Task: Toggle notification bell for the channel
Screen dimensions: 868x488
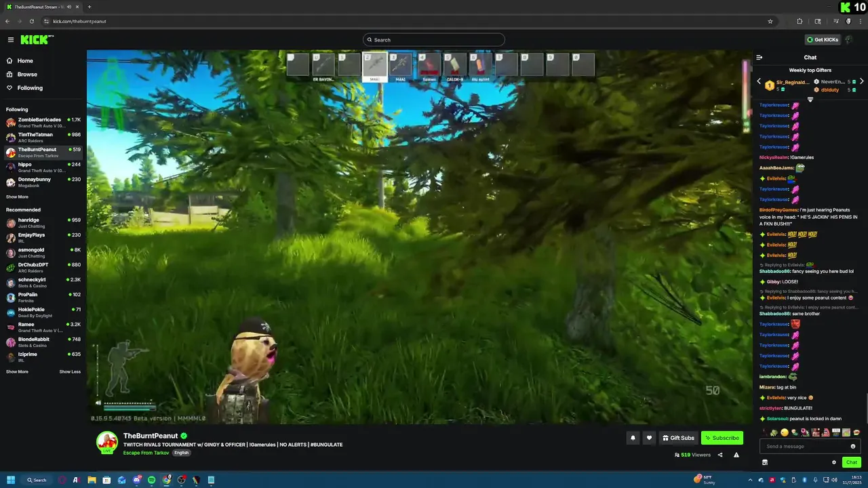Action: tap(633, 438)
